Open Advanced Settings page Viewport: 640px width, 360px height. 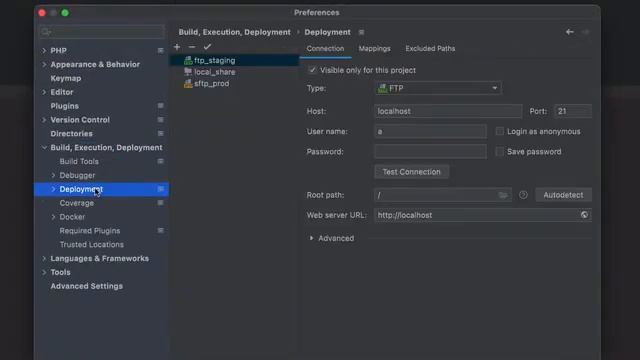pos(87,287)
